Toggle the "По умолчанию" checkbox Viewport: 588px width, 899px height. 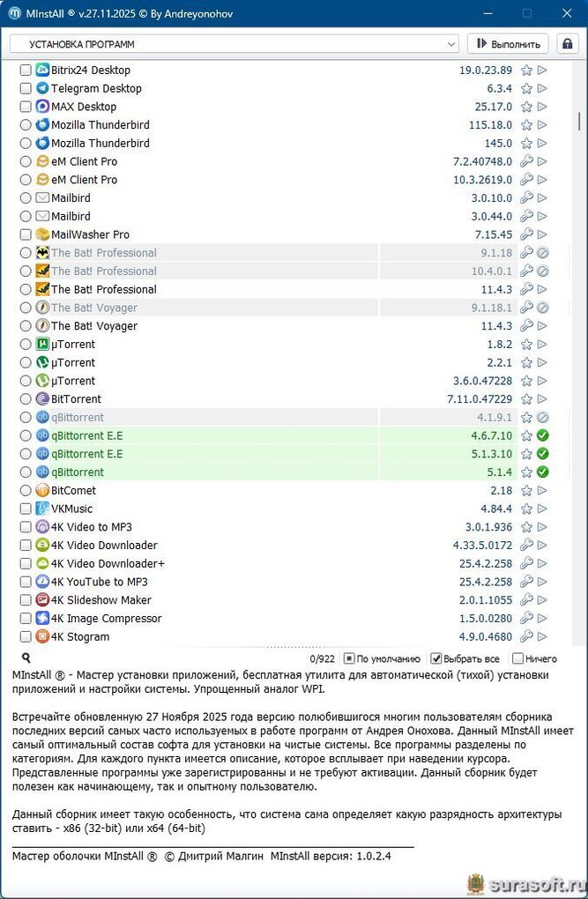tap(349, 658)
